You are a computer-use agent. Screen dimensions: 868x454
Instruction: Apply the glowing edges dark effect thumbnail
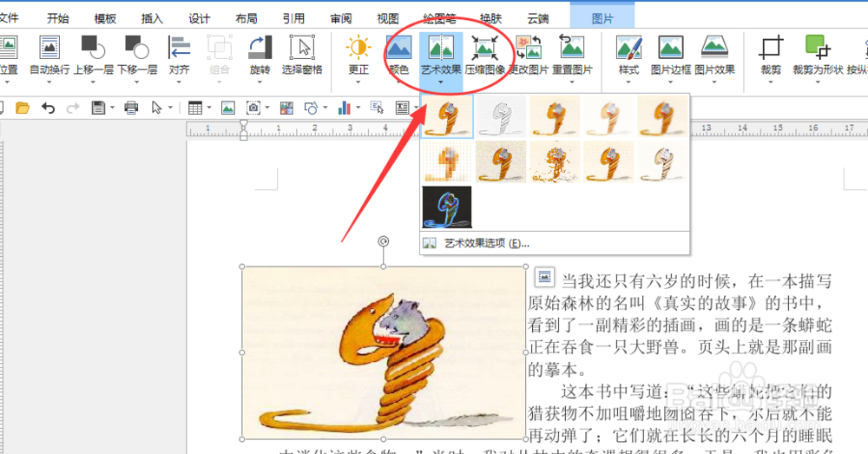447,207
